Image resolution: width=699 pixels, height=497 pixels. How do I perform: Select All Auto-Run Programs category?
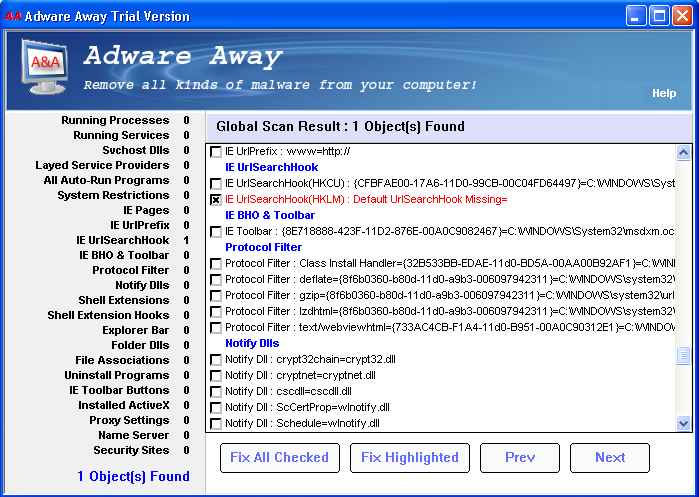pos(106,181)
